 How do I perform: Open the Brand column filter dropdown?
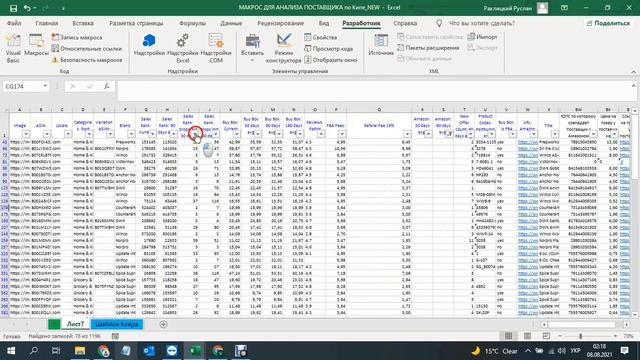131,134
